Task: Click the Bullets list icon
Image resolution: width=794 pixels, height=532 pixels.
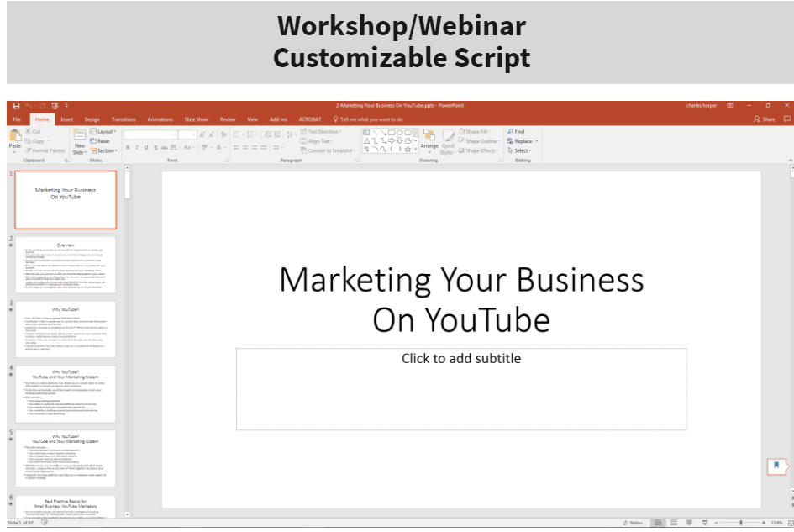Action: pos(238,134)
